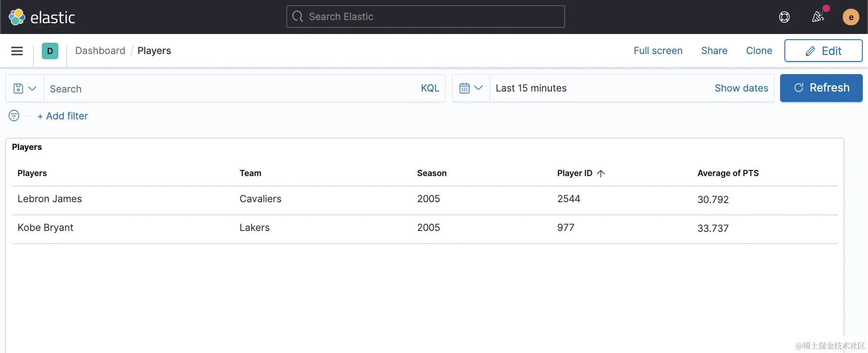Clone the Players dashboard

[x=759, y=51]
